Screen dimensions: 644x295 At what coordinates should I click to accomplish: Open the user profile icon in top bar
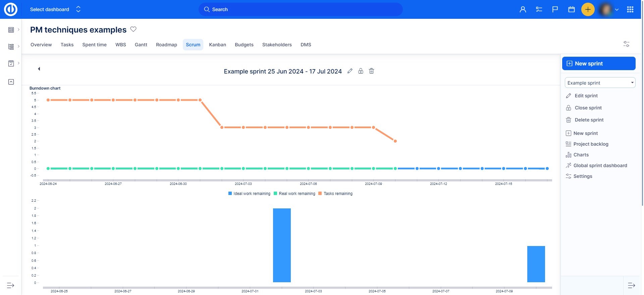523,9
